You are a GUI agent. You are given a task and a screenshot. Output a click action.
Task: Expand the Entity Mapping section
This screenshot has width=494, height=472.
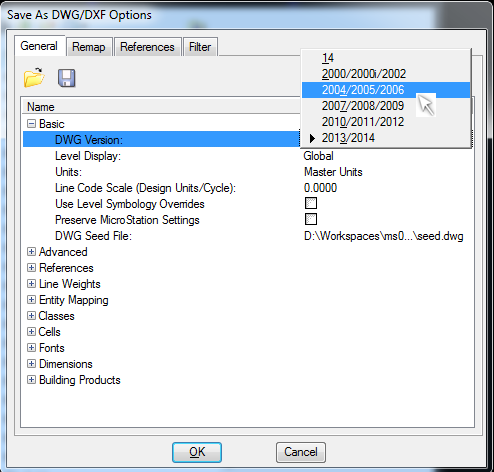[x=31, y=300]
